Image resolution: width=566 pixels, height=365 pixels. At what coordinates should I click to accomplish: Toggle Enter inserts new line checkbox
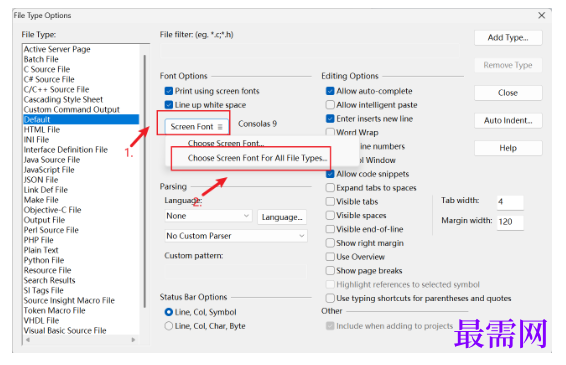click(330, 119)
